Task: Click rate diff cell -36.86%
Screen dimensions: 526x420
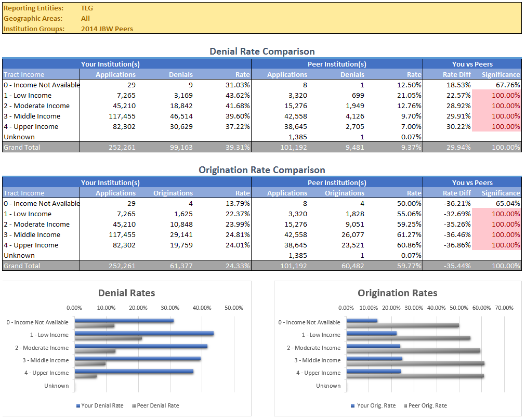Action: coord(457,245)
